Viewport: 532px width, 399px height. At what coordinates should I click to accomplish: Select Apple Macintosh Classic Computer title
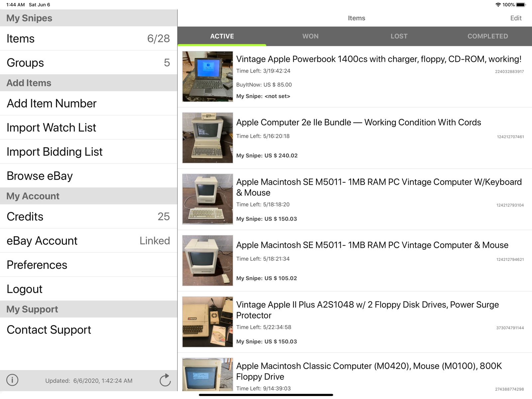pos(369,371)
